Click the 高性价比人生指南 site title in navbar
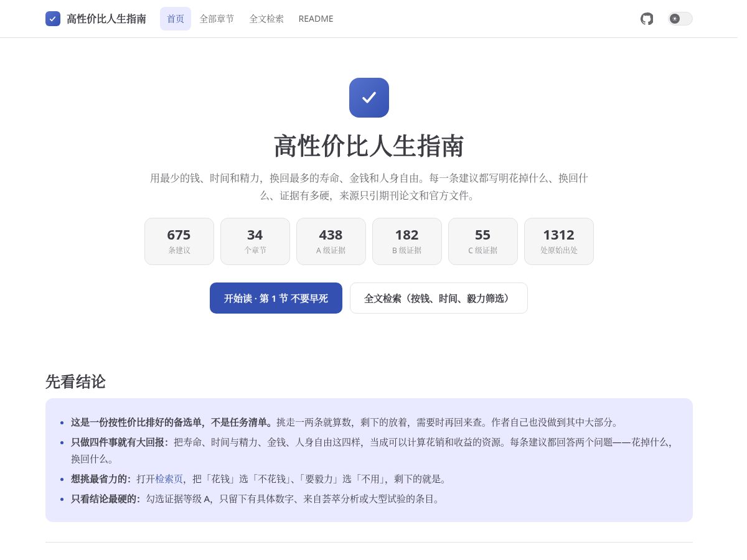Image resolution: width=747 pixels, height=560 pixels. (106, 19)
